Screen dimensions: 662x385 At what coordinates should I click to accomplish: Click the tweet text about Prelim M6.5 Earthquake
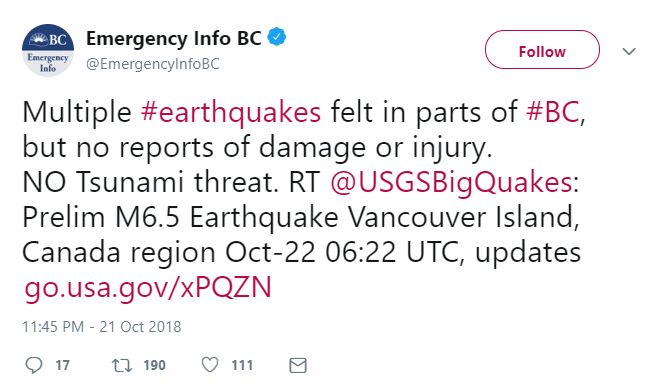tap(301, 218)
